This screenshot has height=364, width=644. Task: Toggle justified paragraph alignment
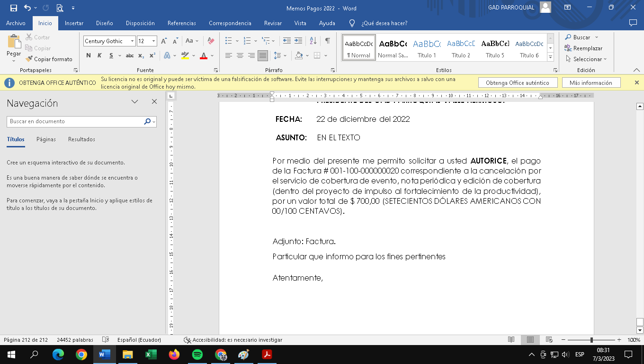click(x=262, y=55)
